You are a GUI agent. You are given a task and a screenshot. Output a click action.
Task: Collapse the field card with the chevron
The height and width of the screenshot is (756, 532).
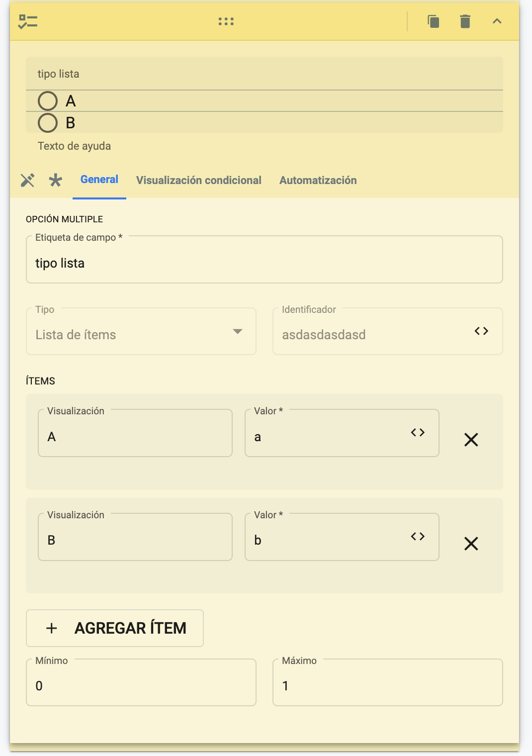pyautogui.click(x=497, y=21)
